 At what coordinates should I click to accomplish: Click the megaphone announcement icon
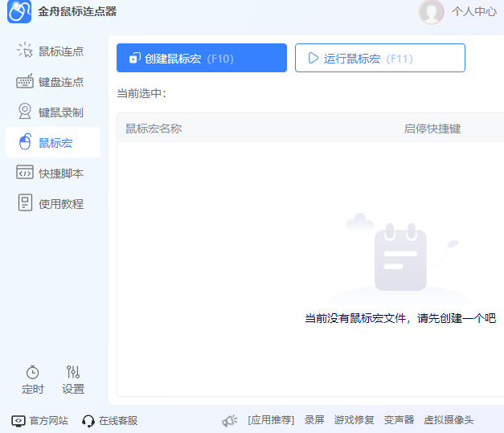coord(230,420)
